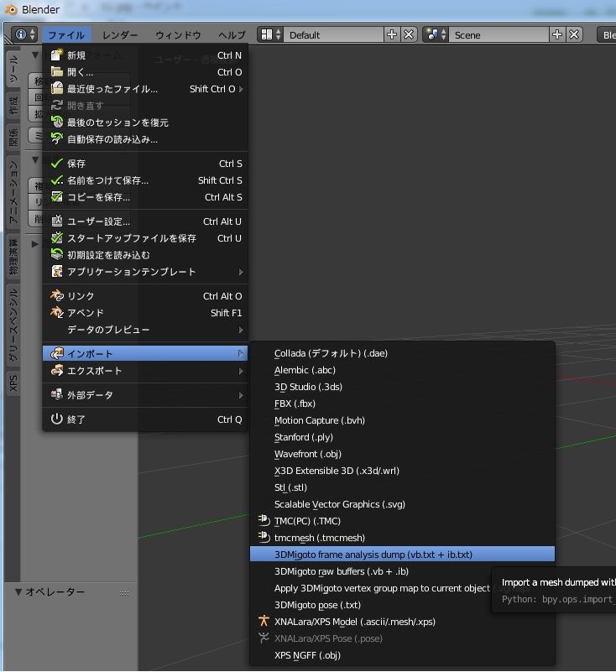Choose Scalable Vector Graphics (.svg) import
This screenshot has width=616, height=672.
coord(402,504)
